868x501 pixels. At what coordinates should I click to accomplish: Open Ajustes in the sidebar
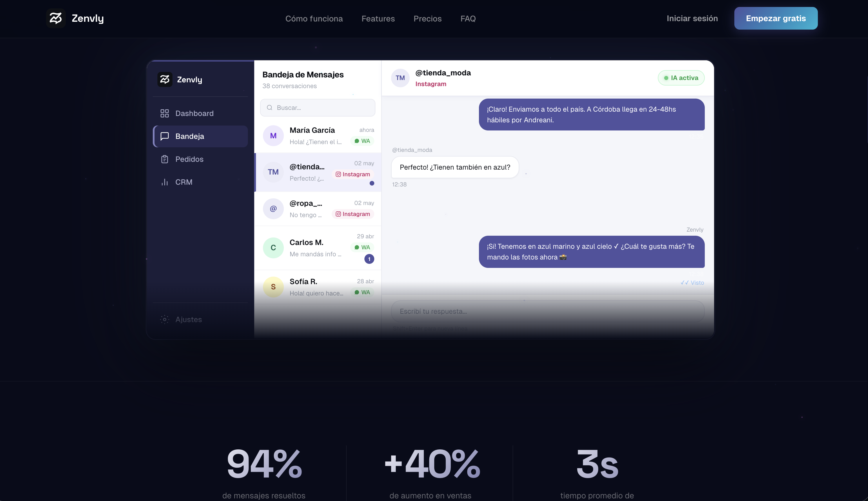[x=200, y=319]
